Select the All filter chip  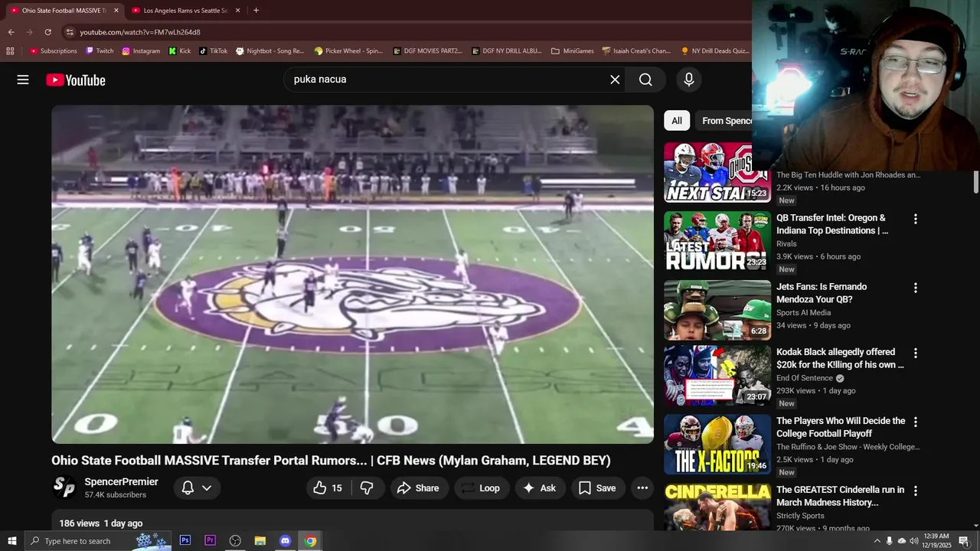(x=677, y=120)
